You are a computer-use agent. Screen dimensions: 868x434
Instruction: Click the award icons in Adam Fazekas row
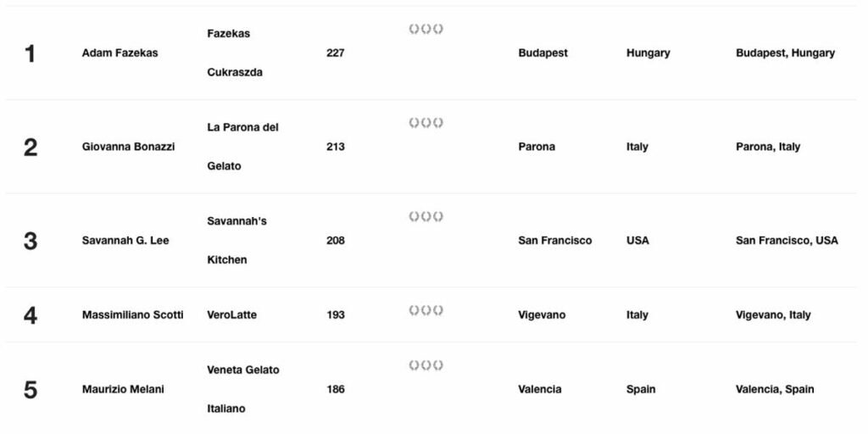click(426, 29)
